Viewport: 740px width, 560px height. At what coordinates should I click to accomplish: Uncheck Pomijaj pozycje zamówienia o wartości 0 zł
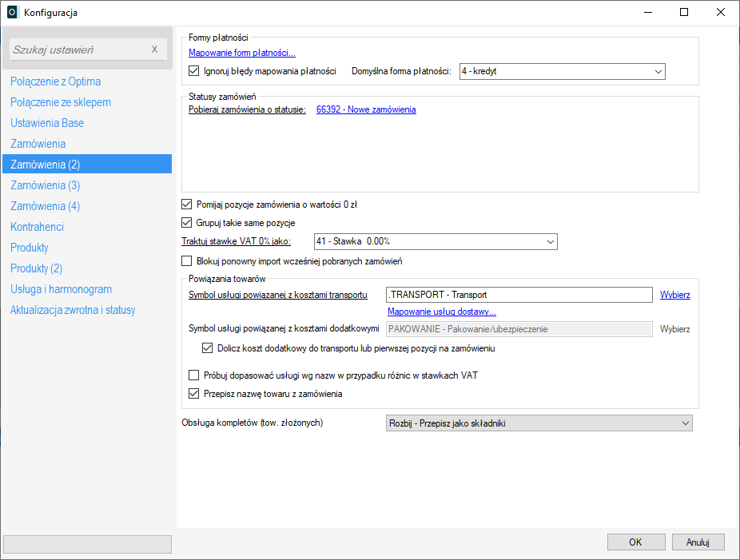188,205
